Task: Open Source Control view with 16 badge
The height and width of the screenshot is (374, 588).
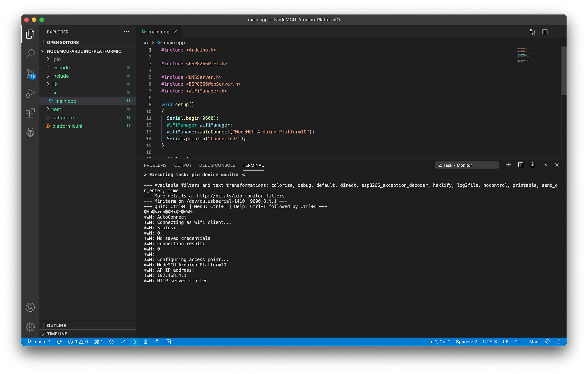Action: pos(30,74)
